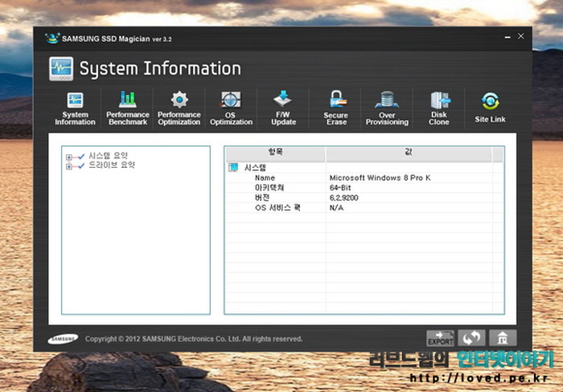Open the F/W Update tool
This screenshot has width=563, height=392.
pos(283,108)
